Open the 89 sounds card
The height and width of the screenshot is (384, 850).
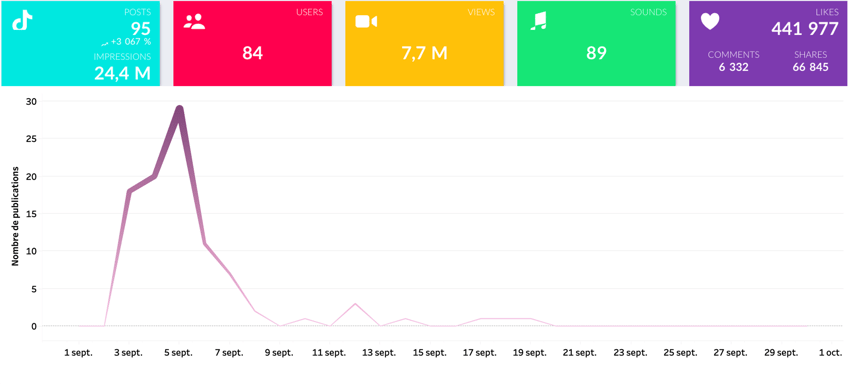click(596, 43)
